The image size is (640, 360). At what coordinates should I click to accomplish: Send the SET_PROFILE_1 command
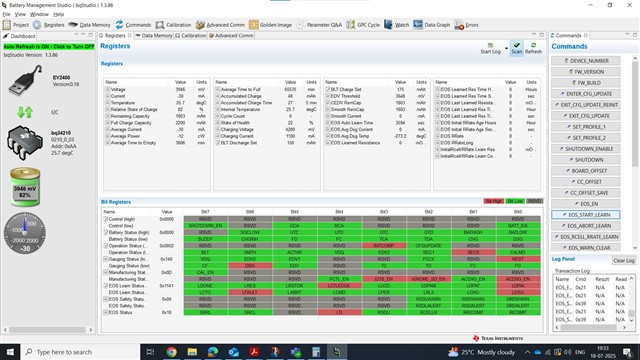click(x=586, y=127)
